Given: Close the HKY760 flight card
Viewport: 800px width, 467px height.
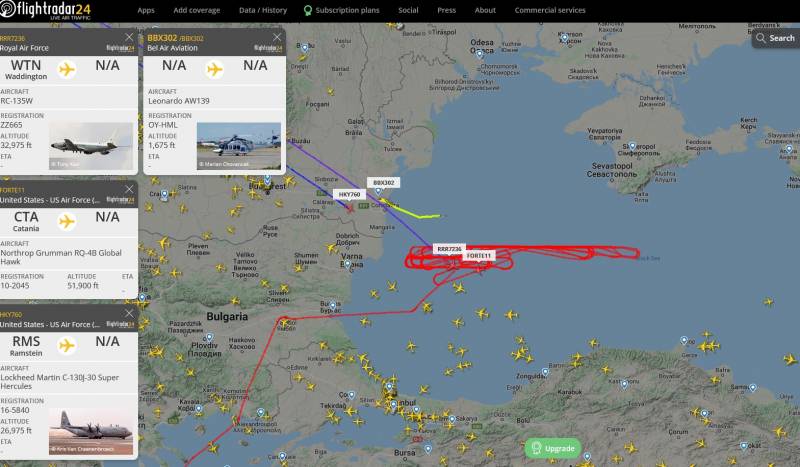Looking at the screenshot, I should (x=129, y=313).
